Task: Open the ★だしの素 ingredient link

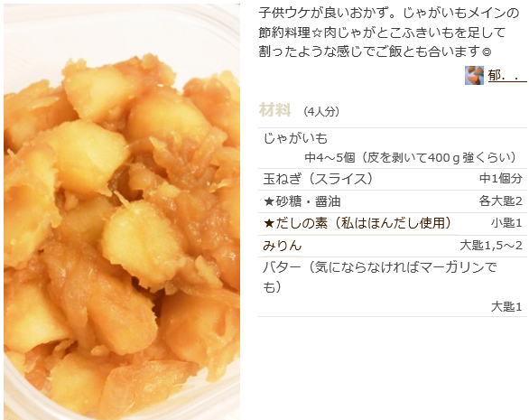Action: pos(357,223)
